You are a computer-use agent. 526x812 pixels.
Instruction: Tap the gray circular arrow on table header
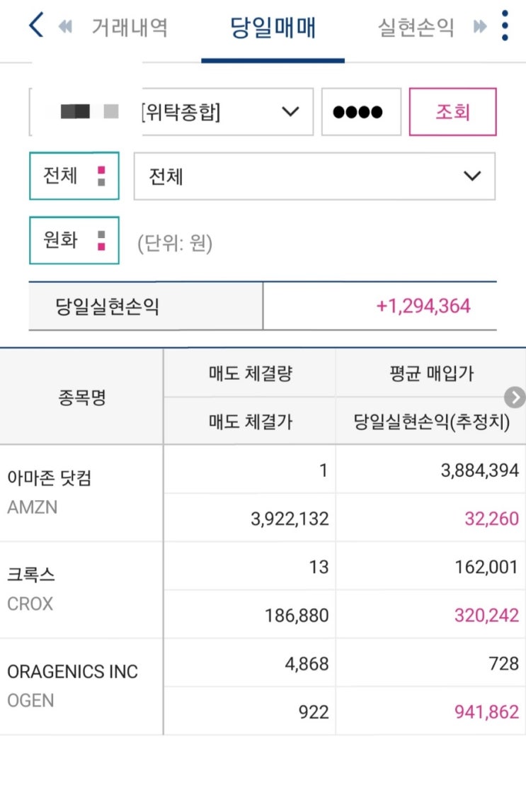(x=516, y=397)
